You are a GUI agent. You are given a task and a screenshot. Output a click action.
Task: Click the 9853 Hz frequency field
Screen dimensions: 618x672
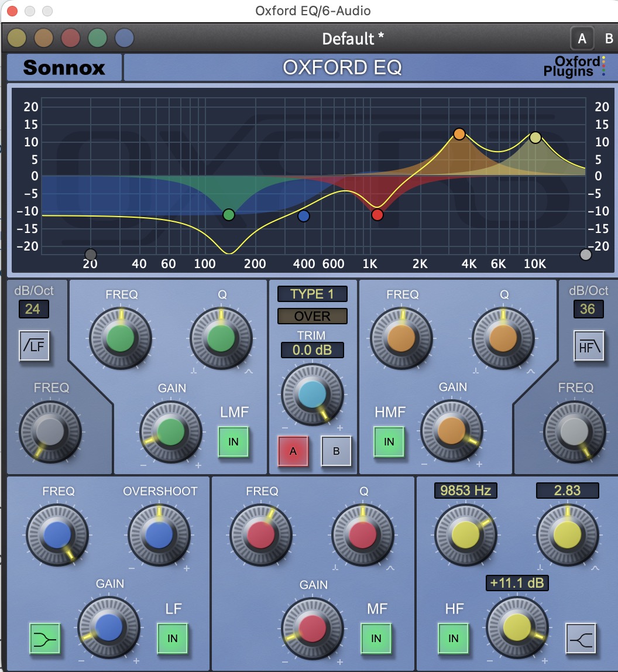pos(465,491)
